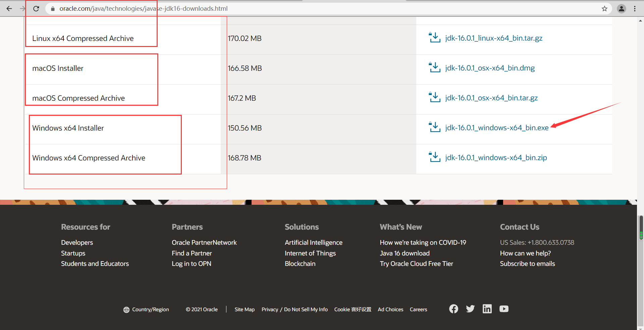Image resolution: width=644 pixels, height=330 pixels.
Task: Select the 166.58 MB file size
Action: tap(245, 68)
